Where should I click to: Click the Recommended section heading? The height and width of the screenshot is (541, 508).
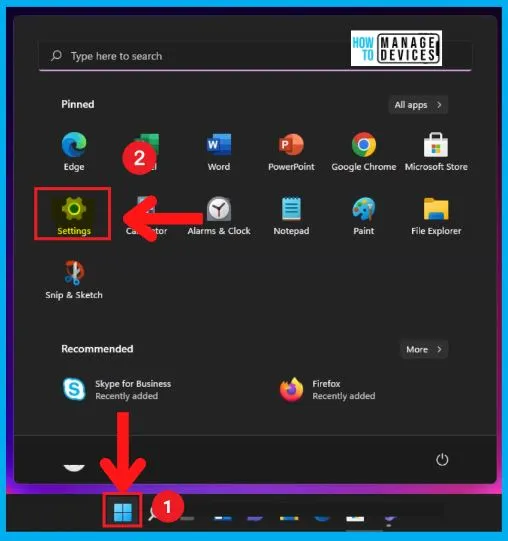tap(97, 349)
